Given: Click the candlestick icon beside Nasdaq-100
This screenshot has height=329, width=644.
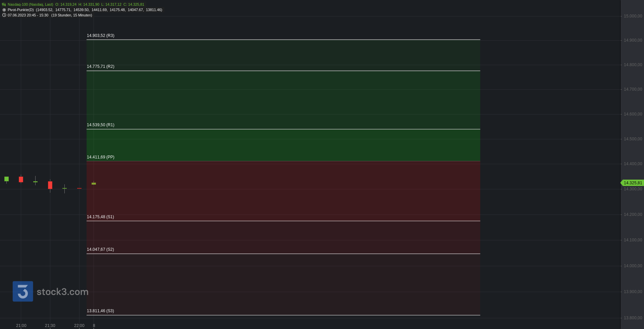Looking at the screenshot, I should (x=4, y=4).
